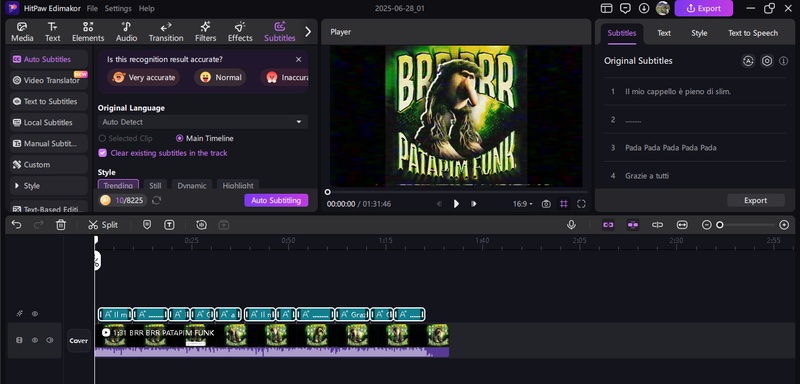The width and height of the screenshot is (800, 384).
Task: Rate recognition as Very accurate
Action: coord(144,78)
